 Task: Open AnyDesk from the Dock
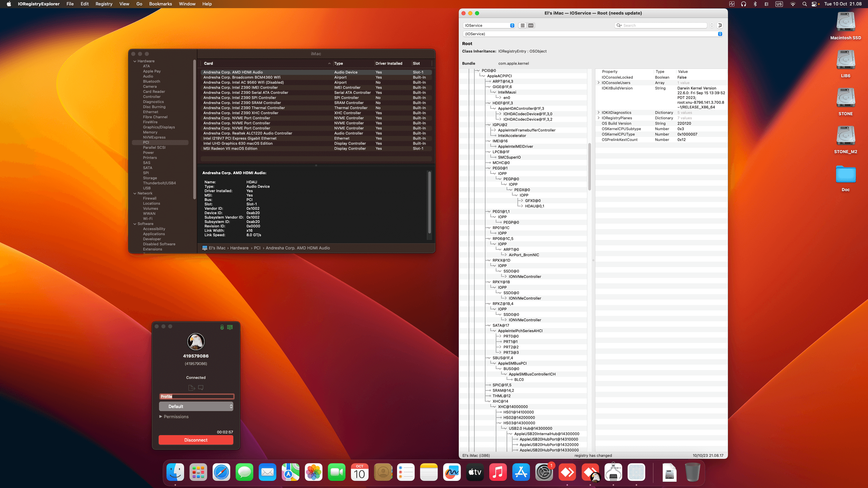[567, 472]
